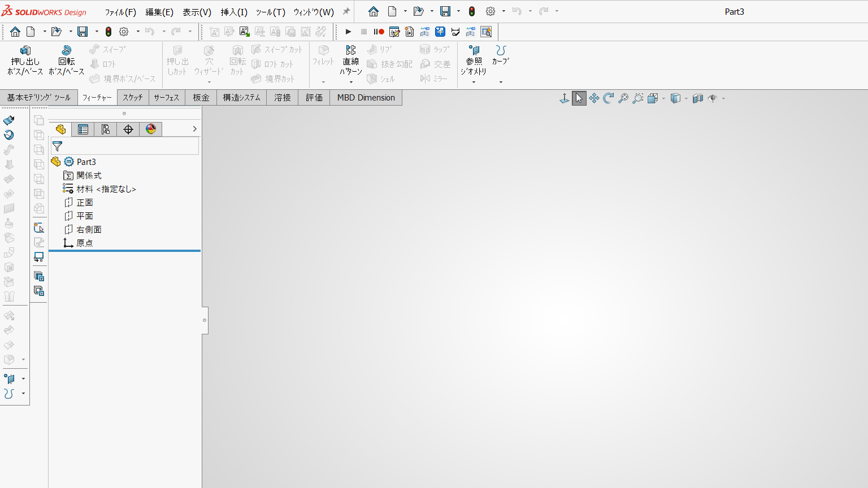Open the 編集(E) menu

(159, 12)
